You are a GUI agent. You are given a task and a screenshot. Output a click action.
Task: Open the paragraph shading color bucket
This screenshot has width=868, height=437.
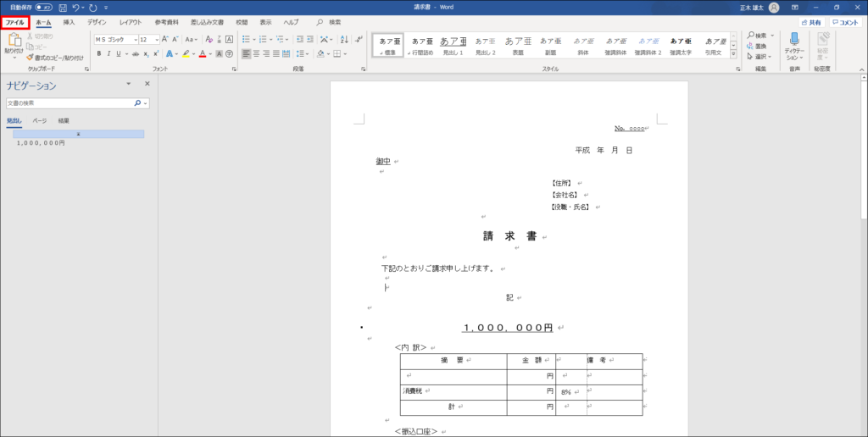[320, 53]
